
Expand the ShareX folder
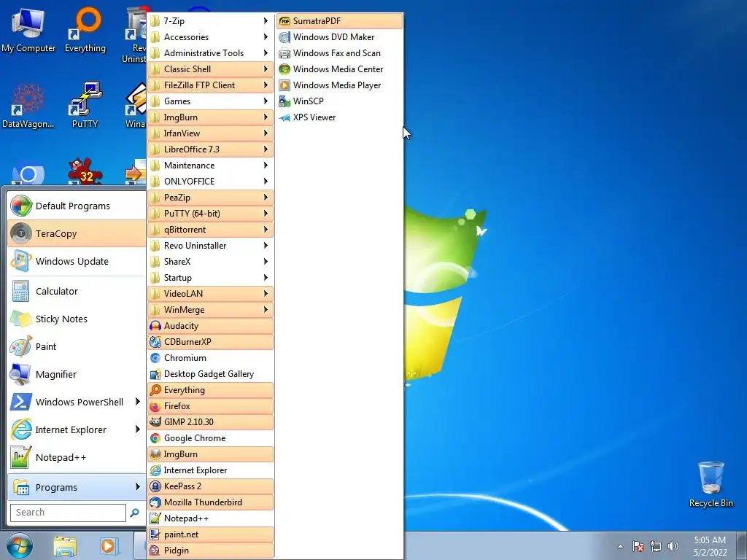[x=211, y=262]
